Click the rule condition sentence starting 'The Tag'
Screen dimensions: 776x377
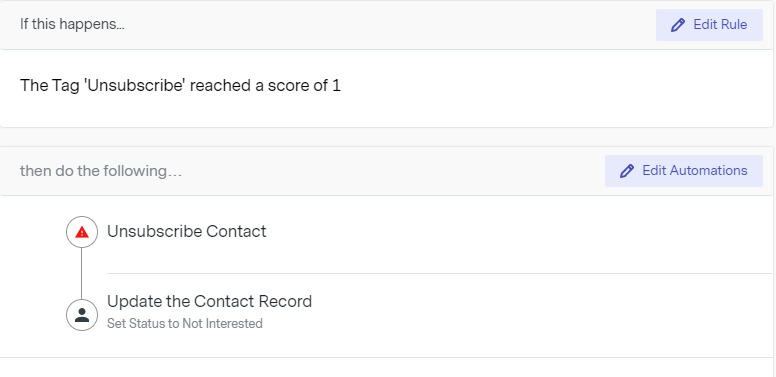click(x=180, y=86)
